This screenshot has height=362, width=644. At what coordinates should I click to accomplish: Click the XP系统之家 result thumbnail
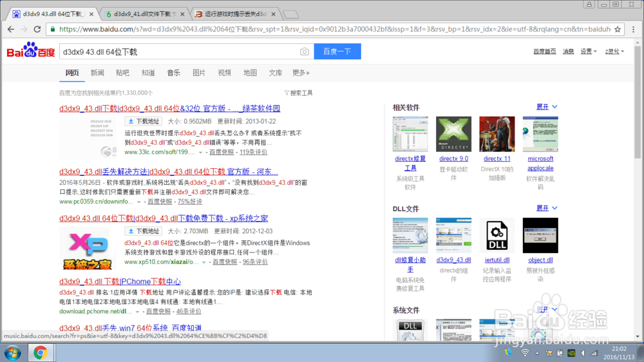(88, 248)
